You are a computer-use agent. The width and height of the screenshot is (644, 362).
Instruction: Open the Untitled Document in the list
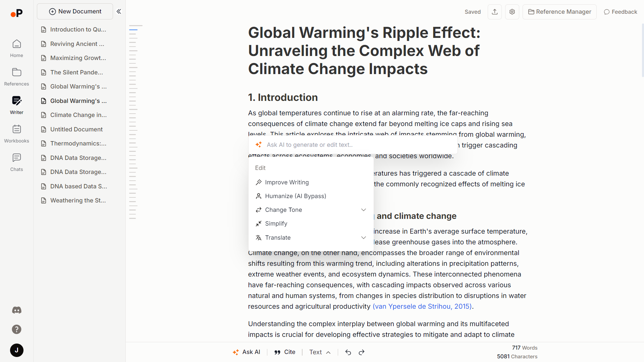click(x=76, y=129)
